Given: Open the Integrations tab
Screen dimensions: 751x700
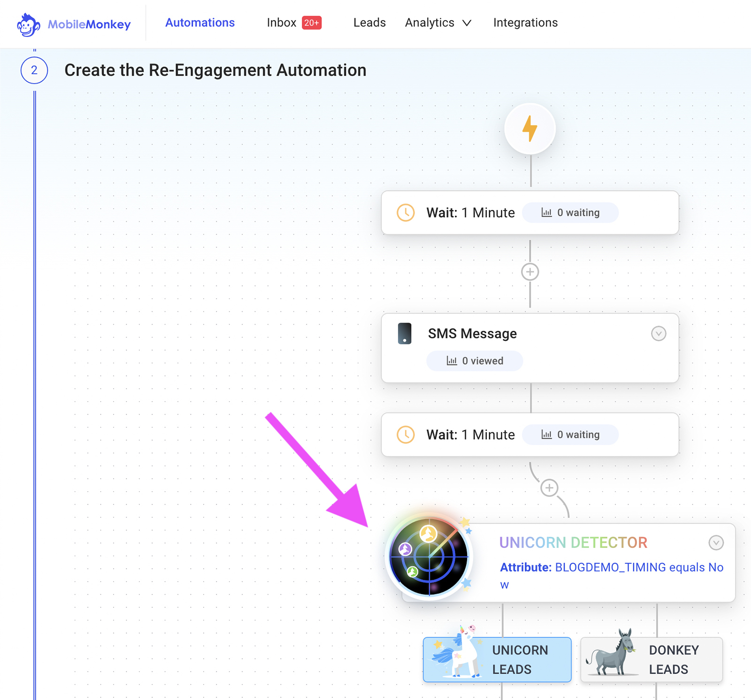Looking at the screenshot, I should click(525, 23).
